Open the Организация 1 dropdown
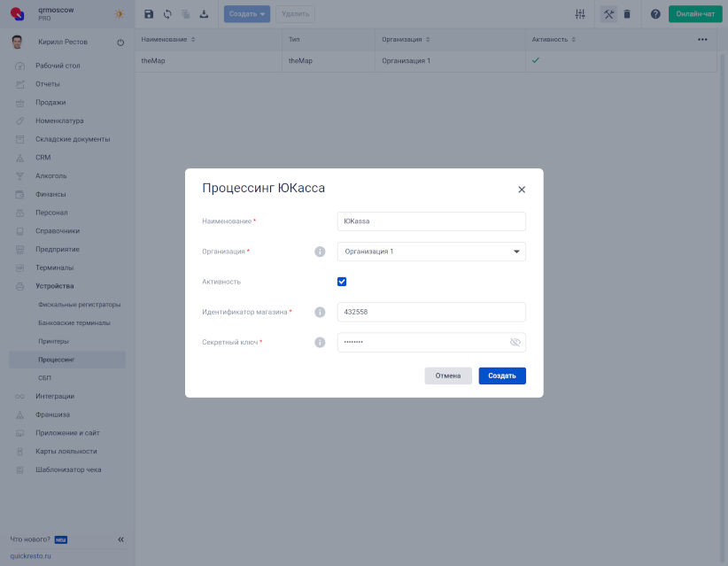This screenshot has width=728, height=566. pos(431,252)
